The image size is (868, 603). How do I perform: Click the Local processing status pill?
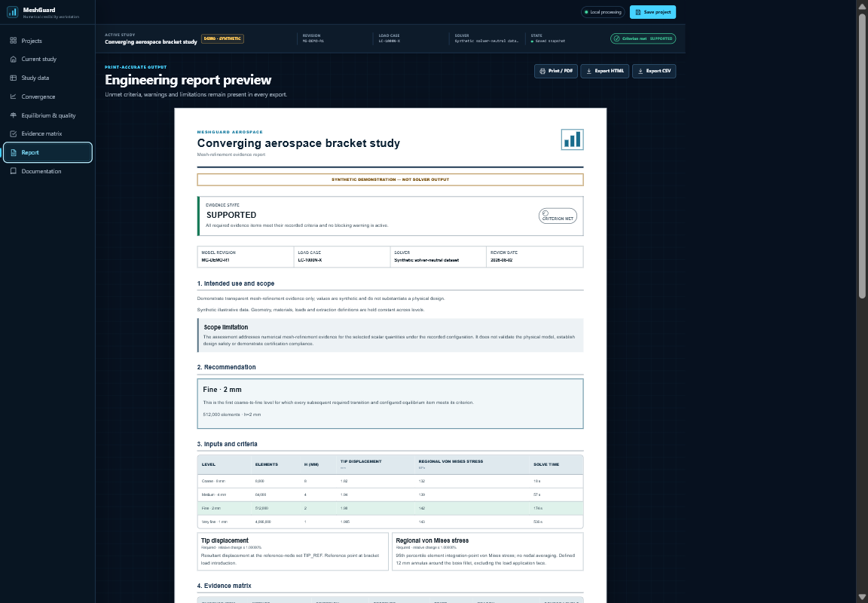pyautogui.click(x=603, y=12)
